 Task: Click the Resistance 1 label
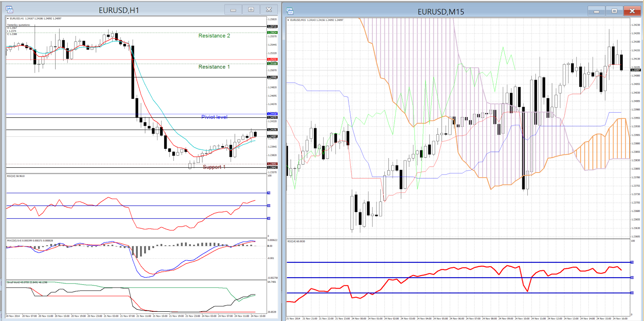pos(214,67)
